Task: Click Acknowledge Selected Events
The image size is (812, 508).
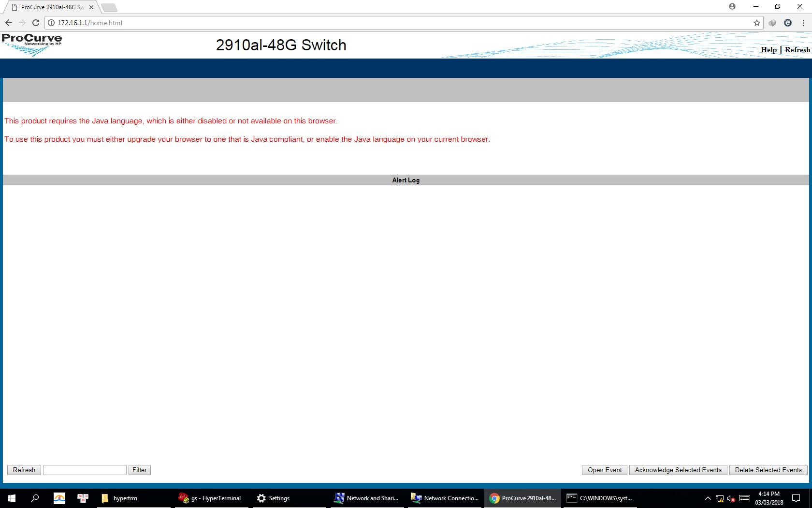Action: pyautogui.click(x=678, y=470)
